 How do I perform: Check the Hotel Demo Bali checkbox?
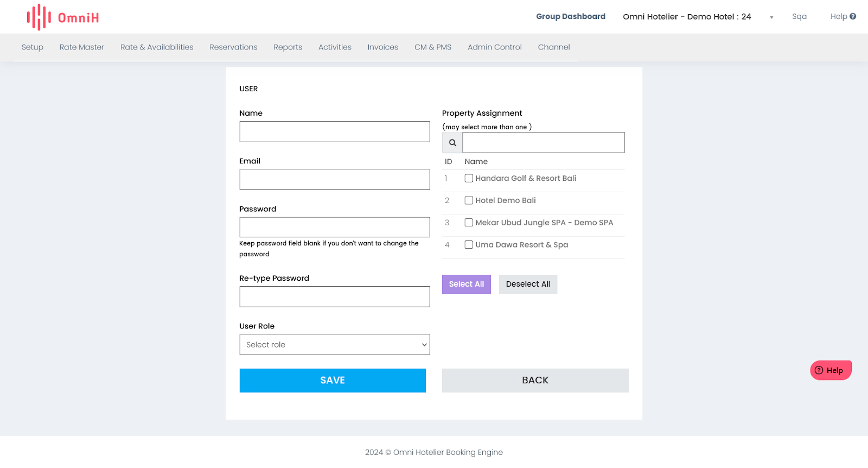pyautogui.click(x=469, y=200)
